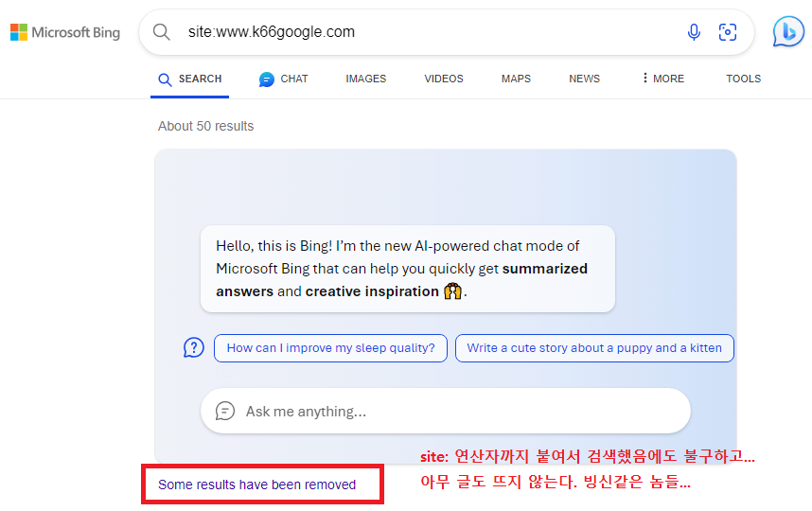Screen dimensions: 812x511
Task: Go to the NEWS tab
Action: (x=584, y=79)
